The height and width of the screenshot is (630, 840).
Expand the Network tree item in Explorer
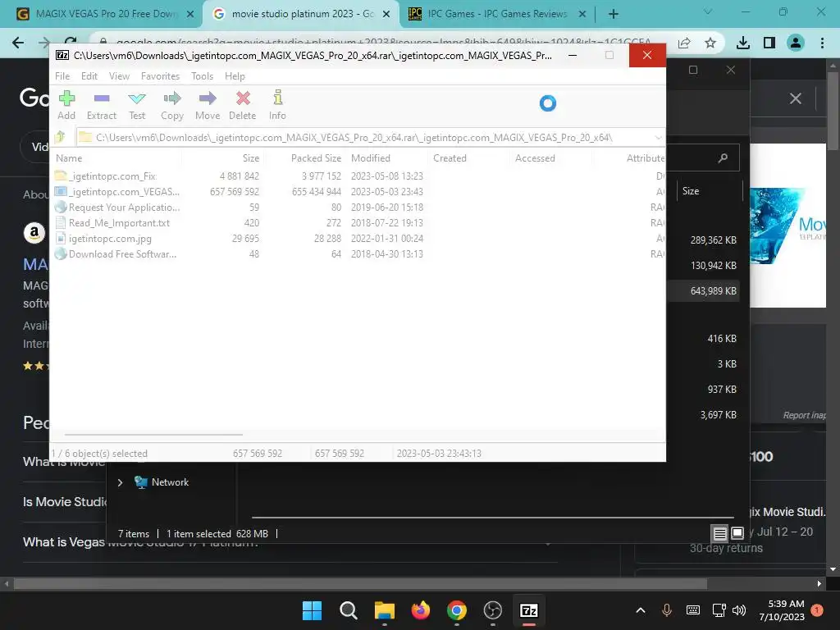[120, 482]
